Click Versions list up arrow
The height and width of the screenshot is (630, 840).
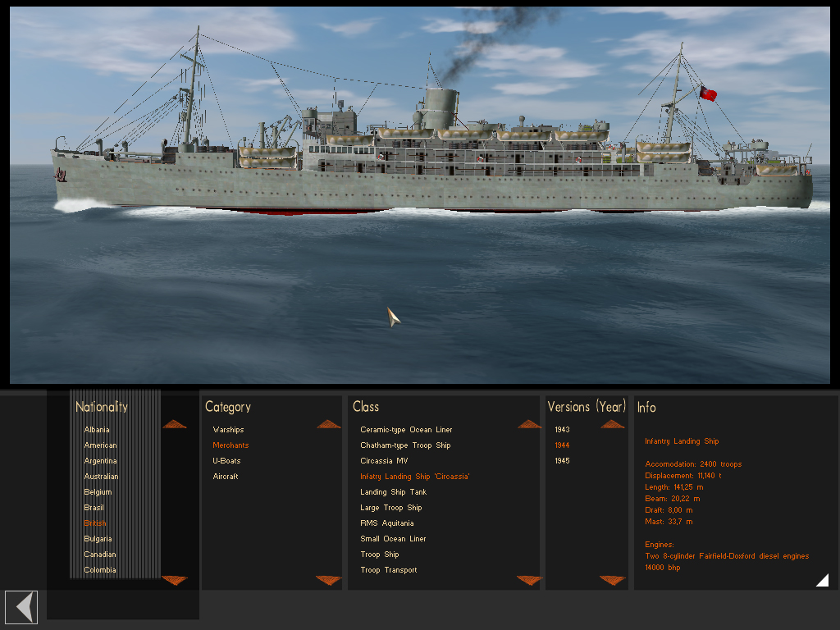(x=613, y=424)
